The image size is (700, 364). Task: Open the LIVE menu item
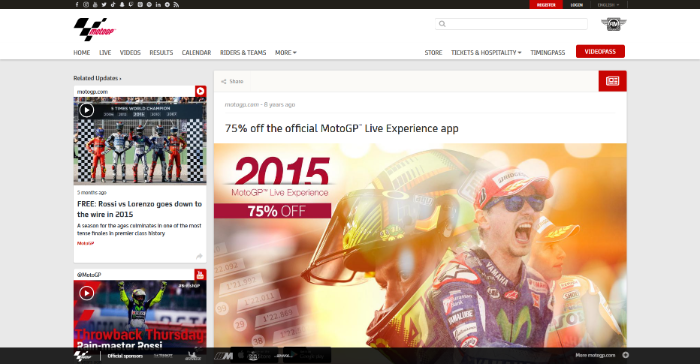pos(105,53)
